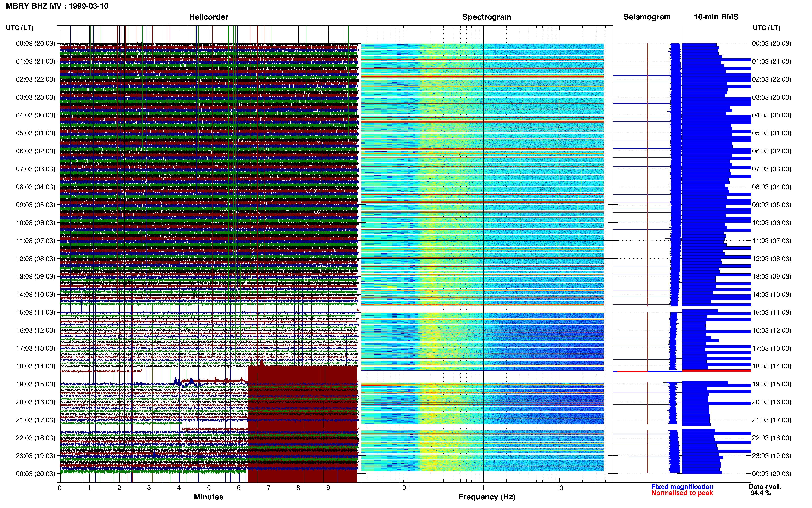Viewport: 812px width, 508px height.
Task: Click 11:03 (07:03) on the helicorder time axis
Action: (35, 240)
